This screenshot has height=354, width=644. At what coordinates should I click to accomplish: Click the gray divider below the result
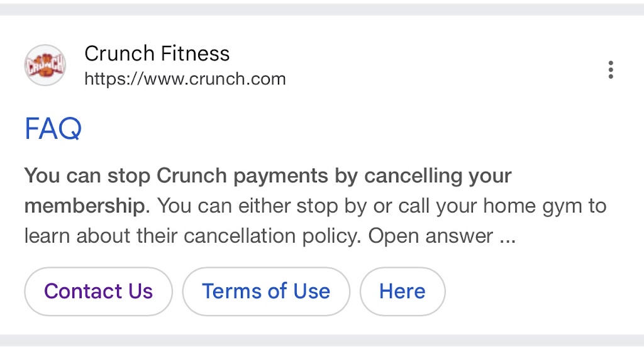[x=322, y=341]
